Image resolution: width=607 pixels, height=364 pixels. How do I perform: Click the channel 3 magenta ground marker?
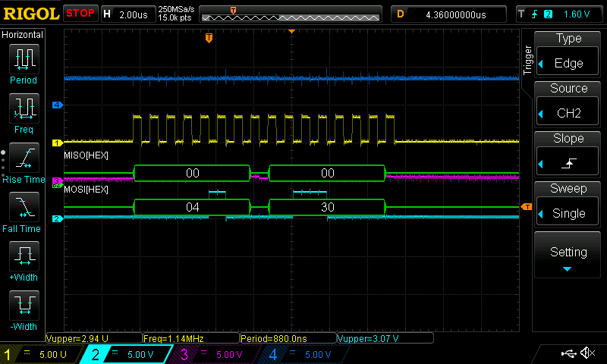click(x=58, y=180)
